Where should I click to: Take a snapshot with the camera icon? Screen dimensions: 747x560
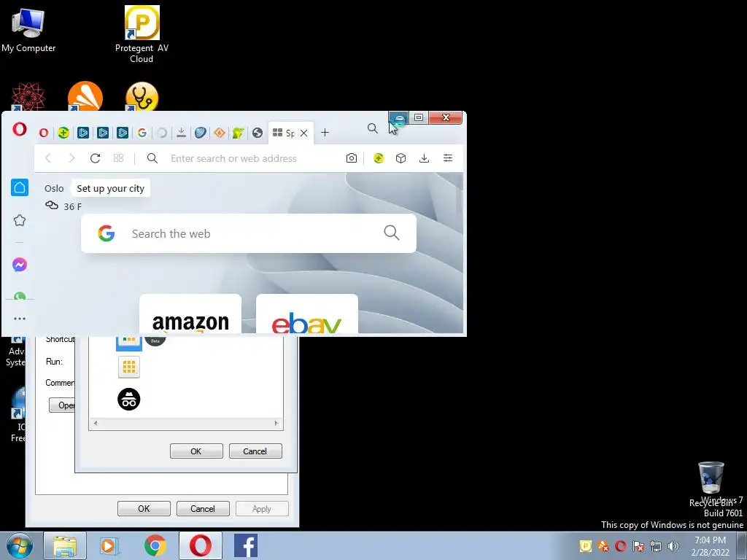coord(352,158)
